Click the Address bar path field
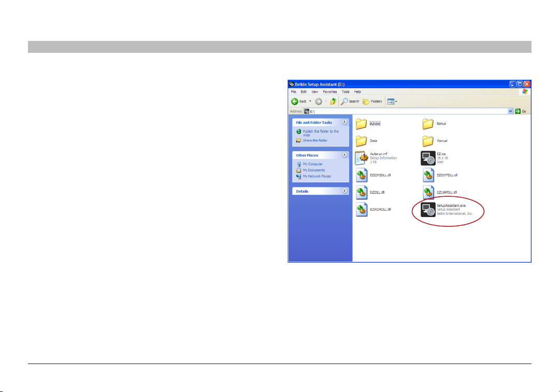This screenshot has height=392, width=560. click(x=408, y=111)
